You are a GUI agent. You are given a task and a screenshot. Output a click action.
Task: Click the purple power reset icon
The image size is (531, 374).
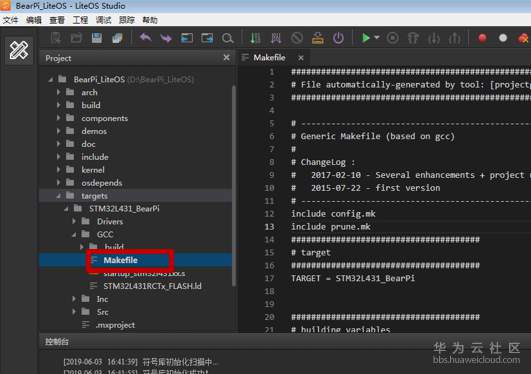(338, 38)
